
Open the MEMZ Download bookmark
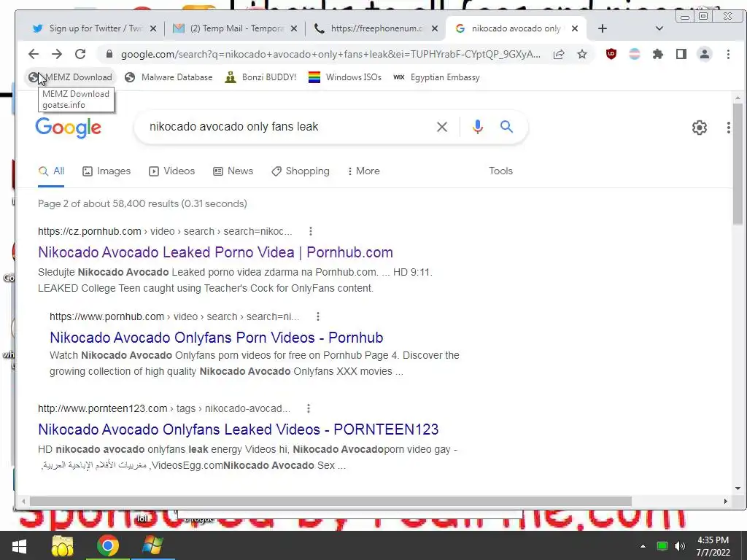[71, 77]
